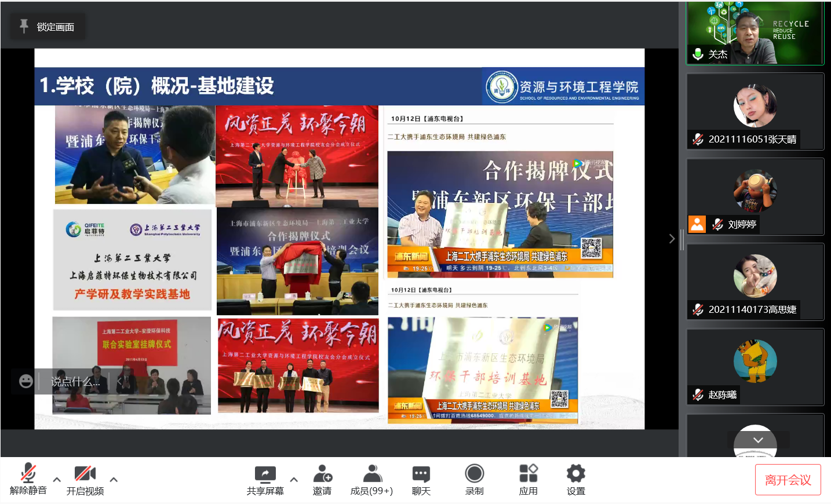Collapse participant video sidebar arrow
Screen dimensions: 831x504
(x=672, y=239)
